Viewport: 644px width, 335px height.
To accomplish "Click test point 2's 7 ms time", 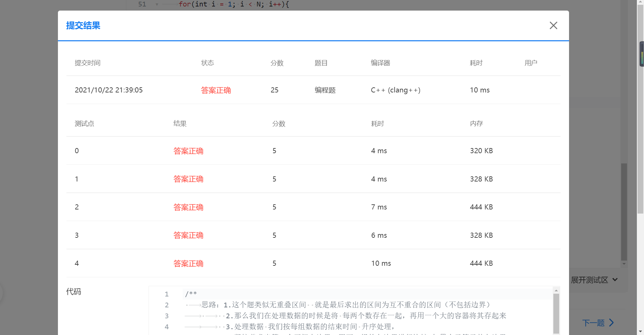I will 379,207.
